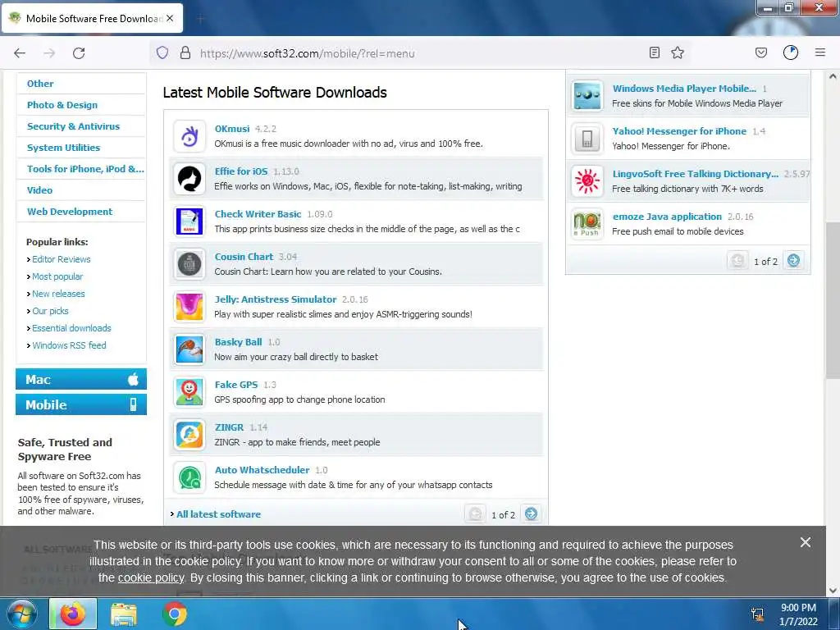840x630 pixels.
Task: Open the Essential downloads link
Action: point(71,328)
